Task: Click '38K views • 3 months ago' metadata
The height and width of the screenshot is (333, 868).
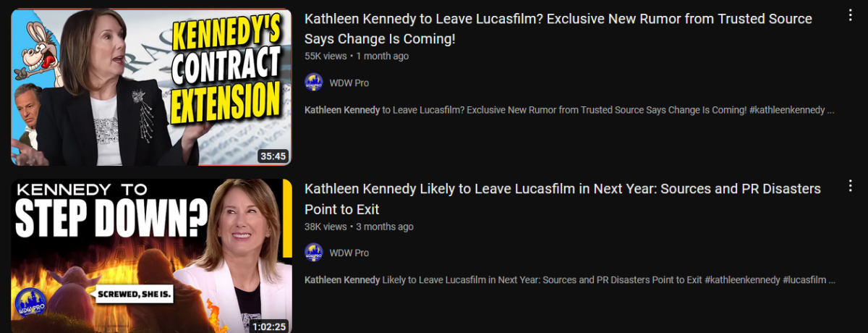Action: click(359, 227)
